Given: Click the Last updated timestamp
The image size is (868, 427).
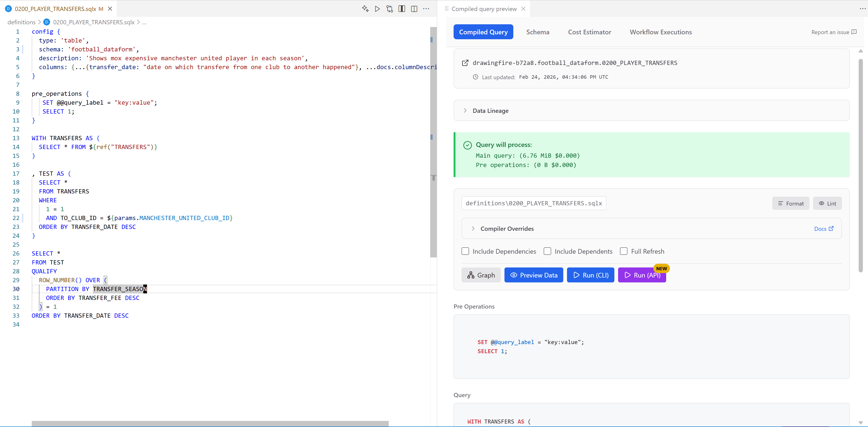Looking at the screenshot, I should (563, 77).
